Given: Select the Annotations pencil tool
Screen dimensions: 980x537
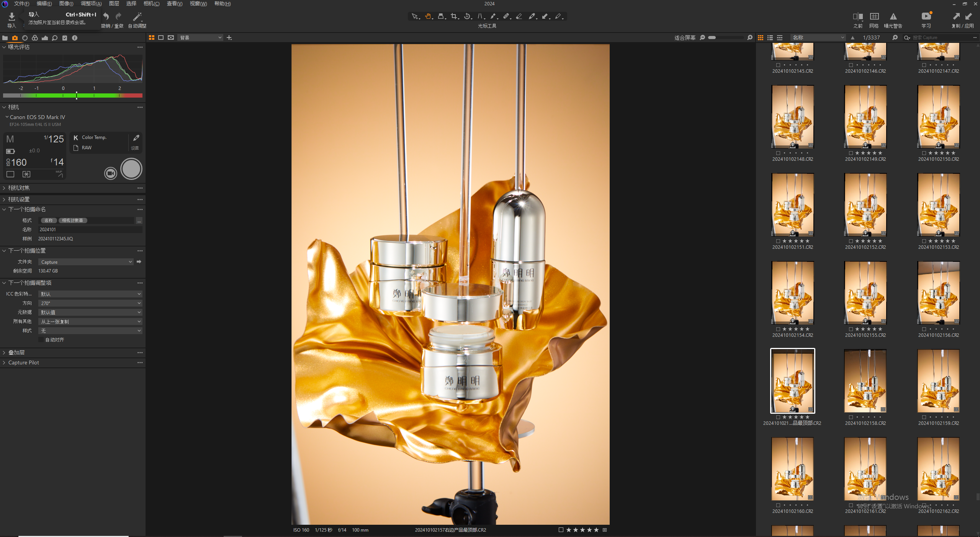Looking at the screenshot, I should [558, 16].
